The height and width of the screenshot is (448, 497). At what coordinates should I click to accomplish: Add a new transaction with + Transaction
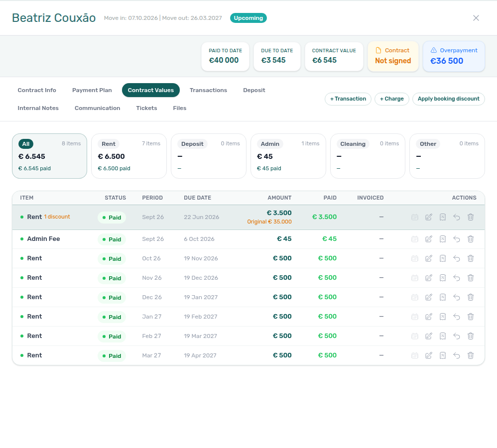pos(348,99)
